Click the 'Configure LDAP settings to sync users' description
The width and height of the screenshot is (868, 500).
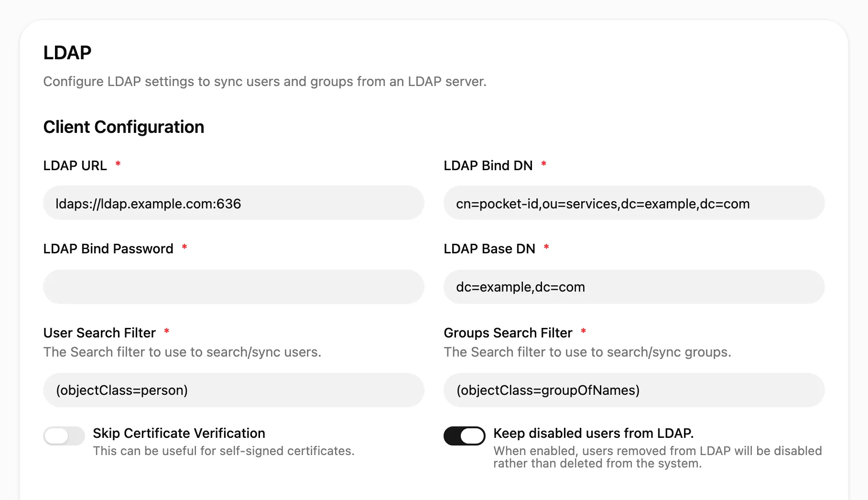265,82
